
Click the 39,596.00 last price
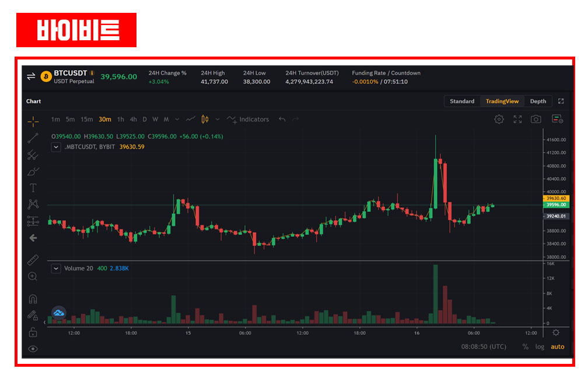(x=119, y=77)
